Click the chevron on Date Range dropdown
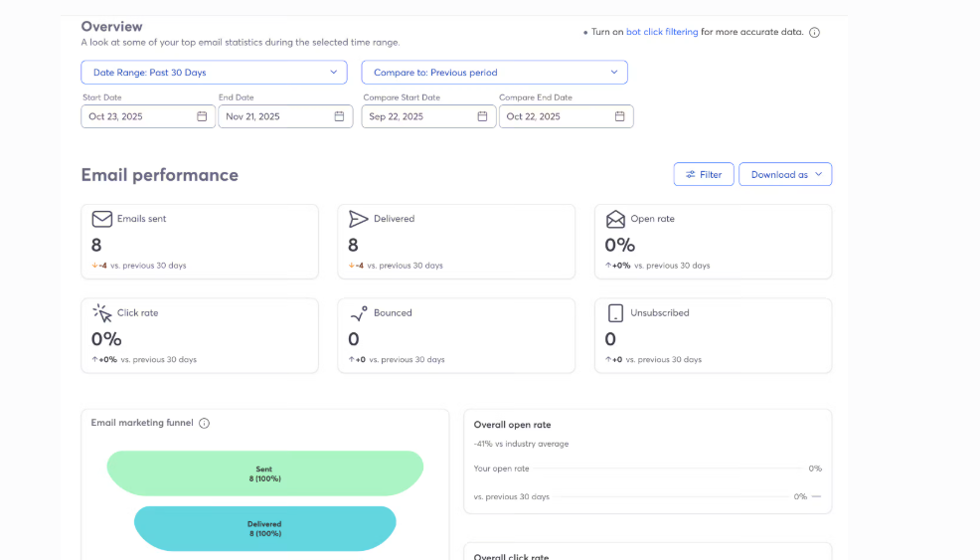The width and height of the screenshot is (980, 560). (334, 72)
